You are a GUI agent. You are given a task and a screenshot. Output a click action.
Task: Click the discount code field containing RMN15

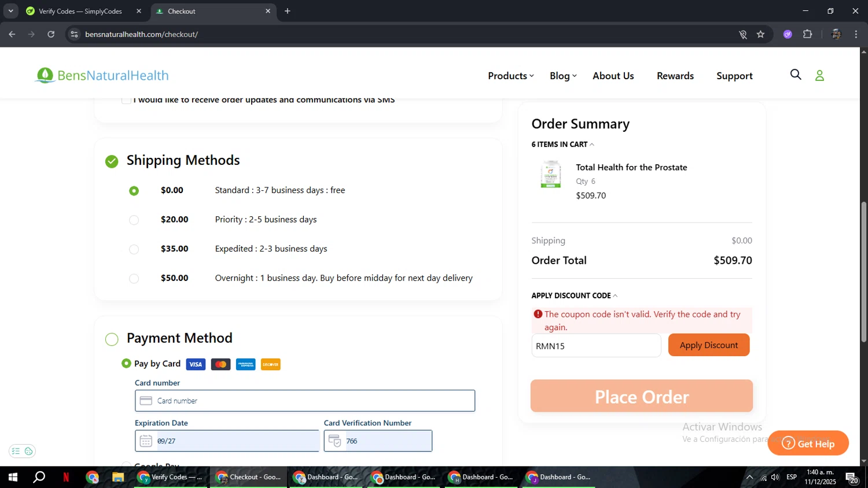(596, 346)
